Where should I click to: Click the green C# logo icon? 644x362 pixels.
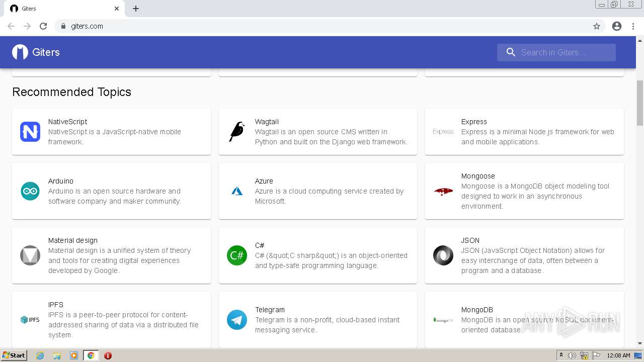237,255
